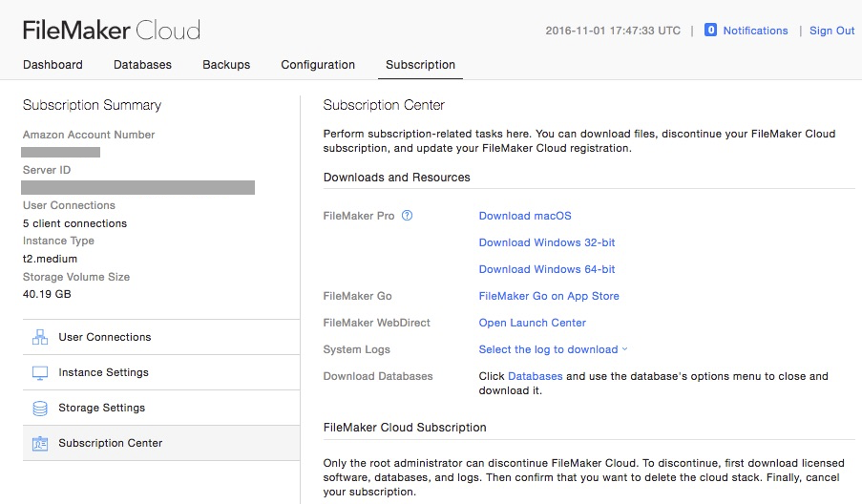Open FileMaker Go on App Store link
This screenshot has height=504, width=862.
pyautogui.click(x=549, y=296)
